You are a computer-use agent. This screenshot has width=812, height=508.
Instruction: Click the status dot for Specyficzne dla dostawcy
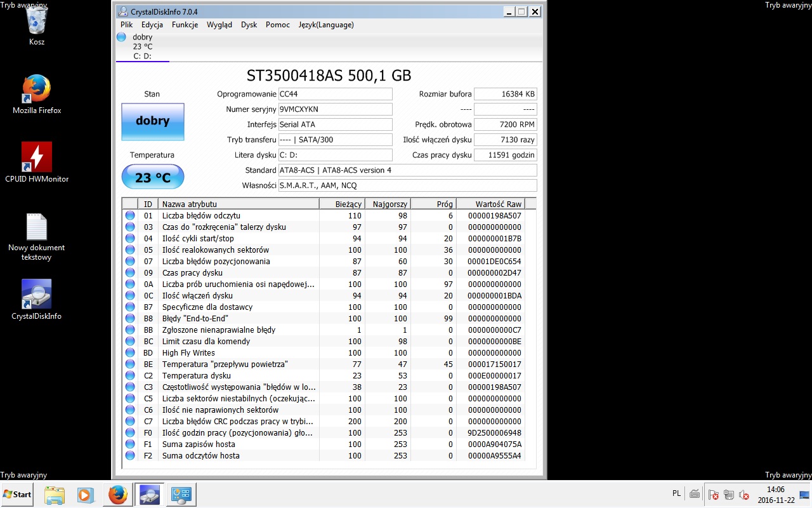[x=130, y=307]
